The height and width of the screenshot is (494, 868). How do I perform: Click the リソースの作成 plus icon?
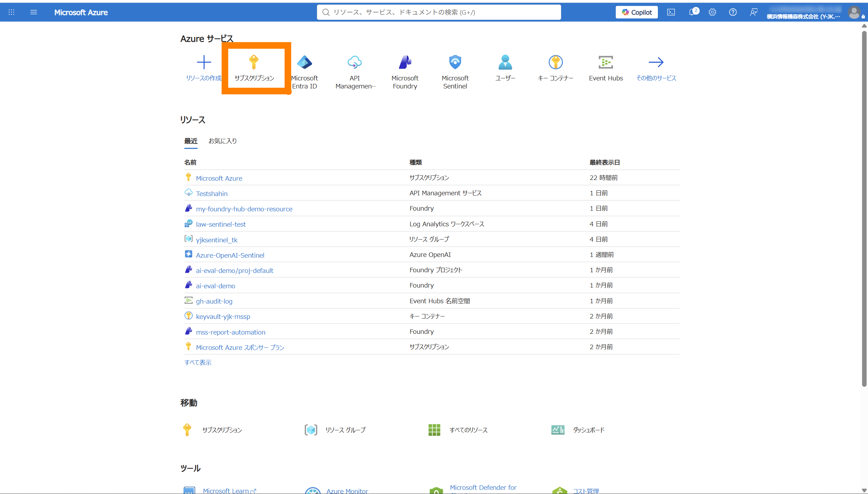click(204, 62)
